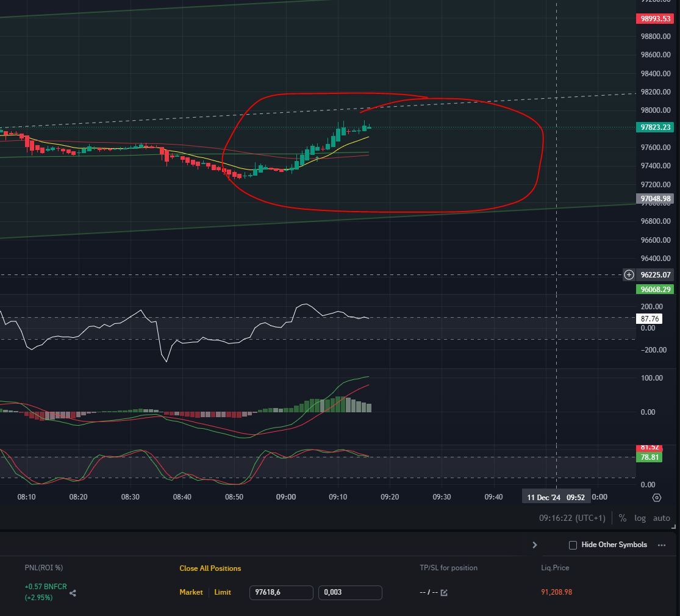Share the PNL with share icon
The height and width of the screenshot is (616, 680).
click(73, 593)
